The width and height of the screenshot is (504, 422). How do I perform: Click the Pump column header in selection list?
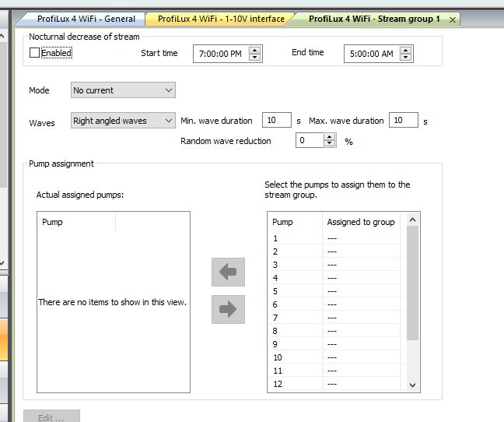[296, 222]
